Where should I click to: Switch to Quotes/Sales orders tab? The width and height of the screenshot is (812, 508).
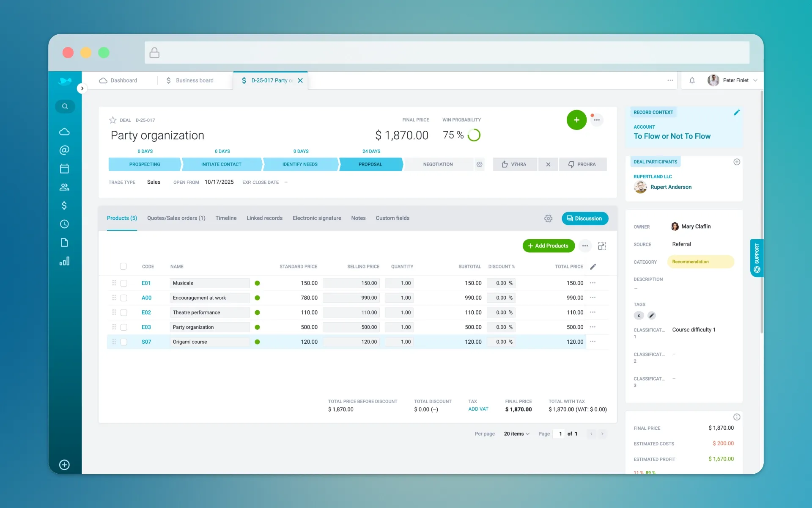[176, 218]
